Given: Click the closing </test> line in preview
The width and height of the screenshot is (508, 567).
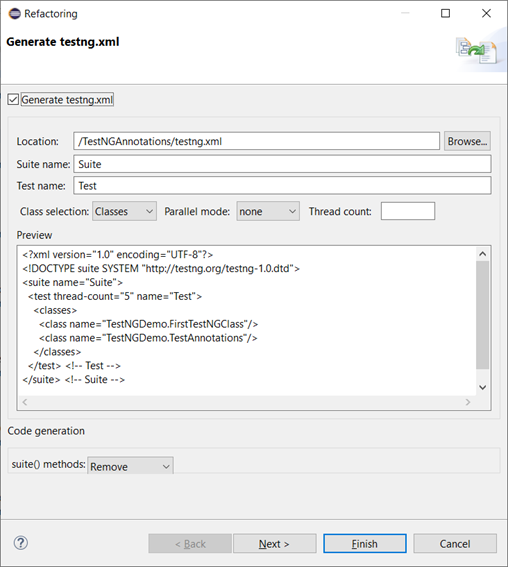Looking at the screenshot, I should pyautogui.click(x=74, y=366).
